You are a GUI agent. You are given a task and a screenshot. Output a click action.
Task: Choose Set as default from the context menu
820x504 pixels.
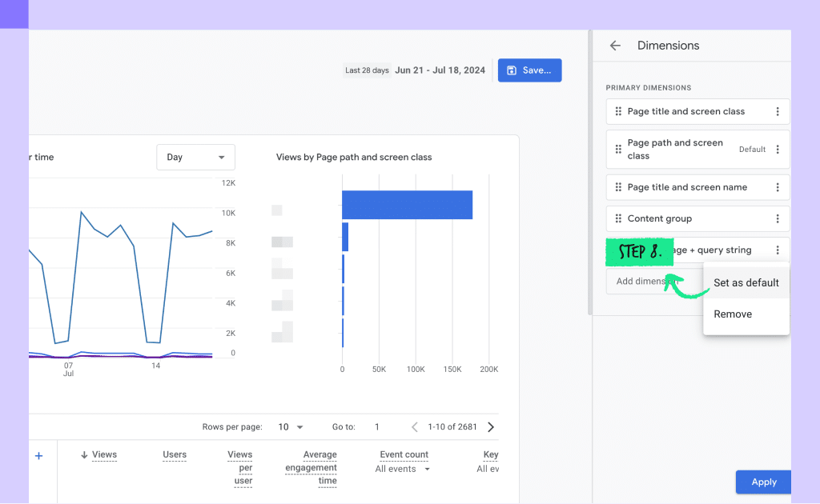(746, 282)
